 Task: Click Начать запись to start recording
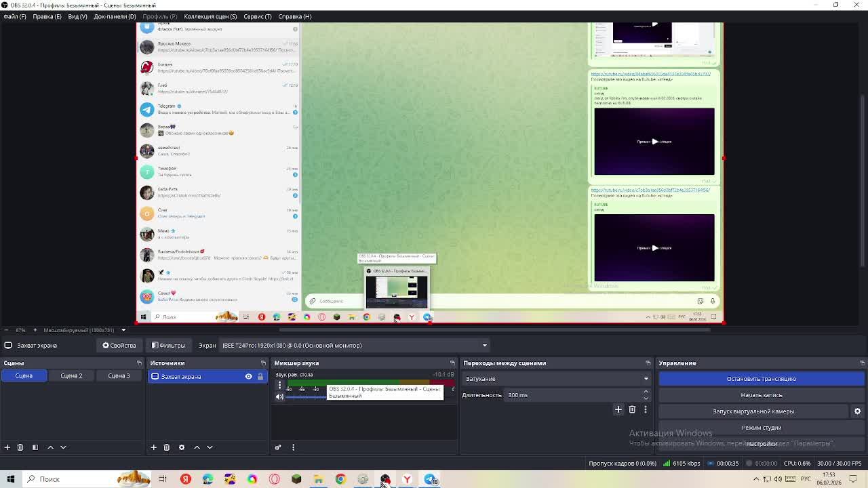click(762, 395)
